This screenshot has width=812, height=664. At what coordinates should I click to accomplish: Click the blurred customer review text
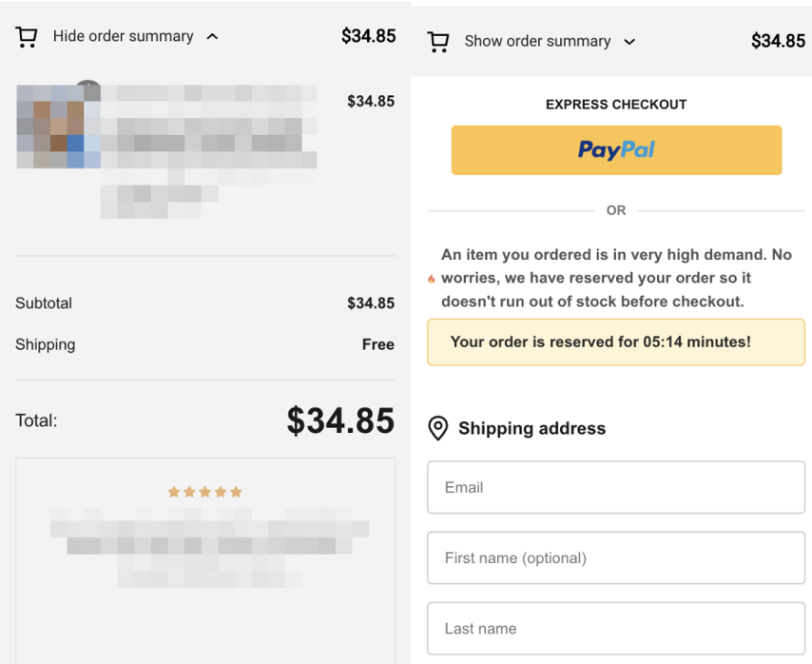(209, 547)
